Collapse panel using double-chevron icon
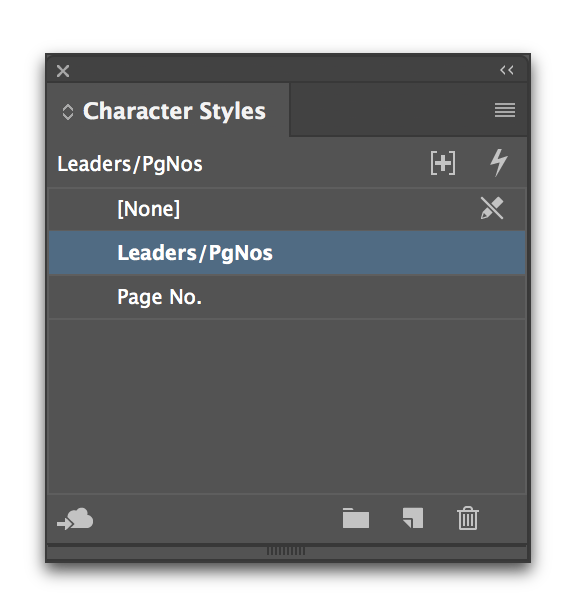Screen dimensions: 577x615 507,70
